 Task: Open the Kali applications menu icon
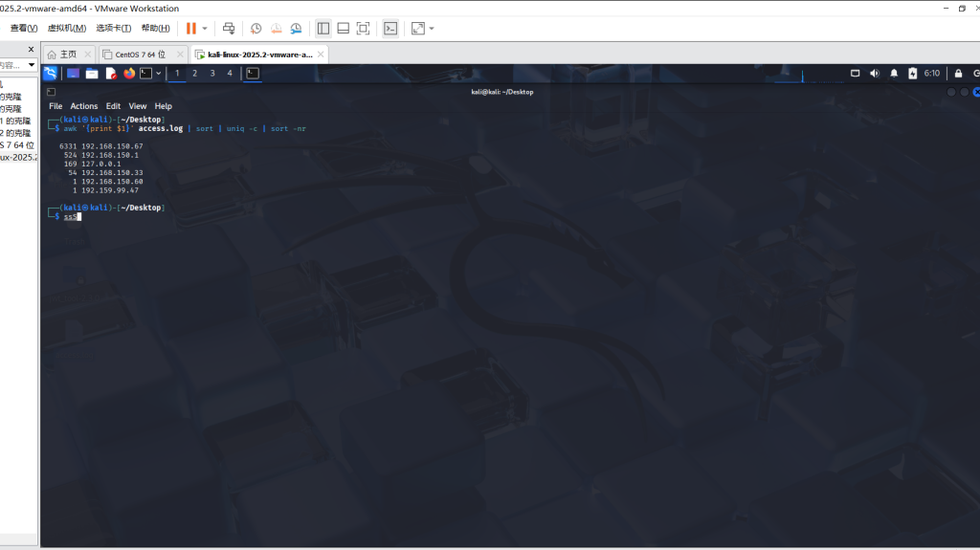pos(50,73)
